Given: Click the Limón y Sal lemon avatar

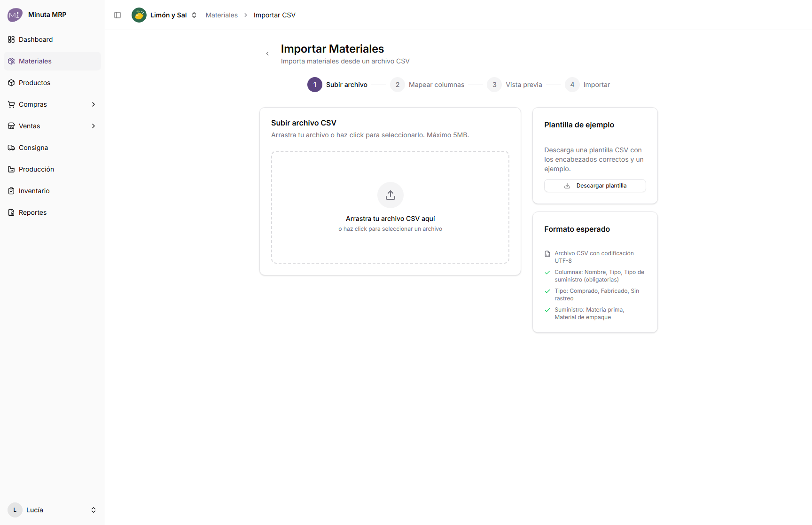Looking at the screenshot, I should click(139, 15).
